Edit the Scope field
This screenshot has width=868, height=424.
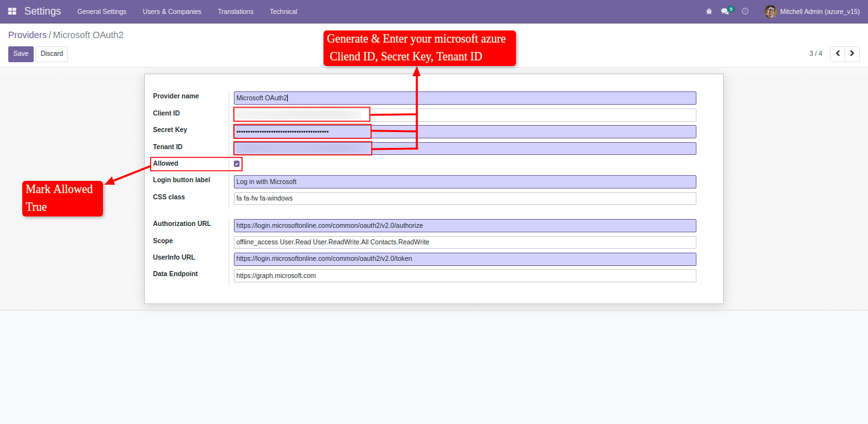tap(465, 242)
